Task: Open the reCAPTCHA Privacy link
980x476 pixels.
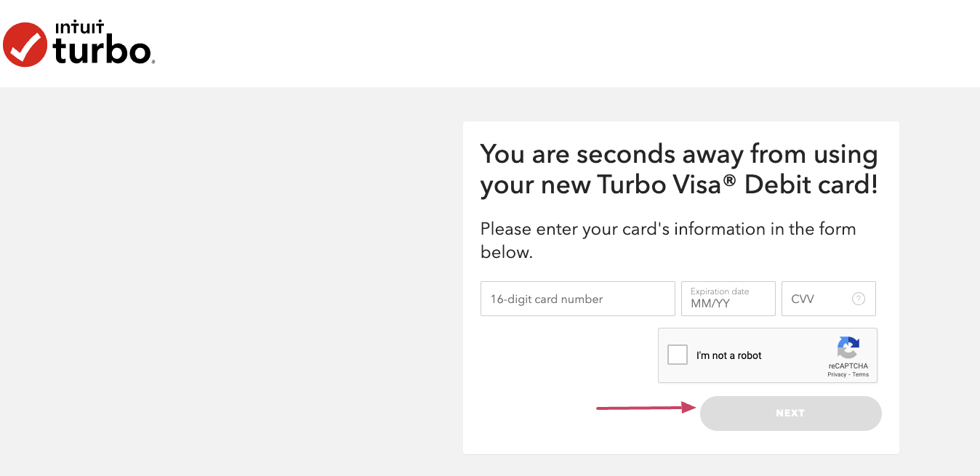Action: tap(836, 374)
